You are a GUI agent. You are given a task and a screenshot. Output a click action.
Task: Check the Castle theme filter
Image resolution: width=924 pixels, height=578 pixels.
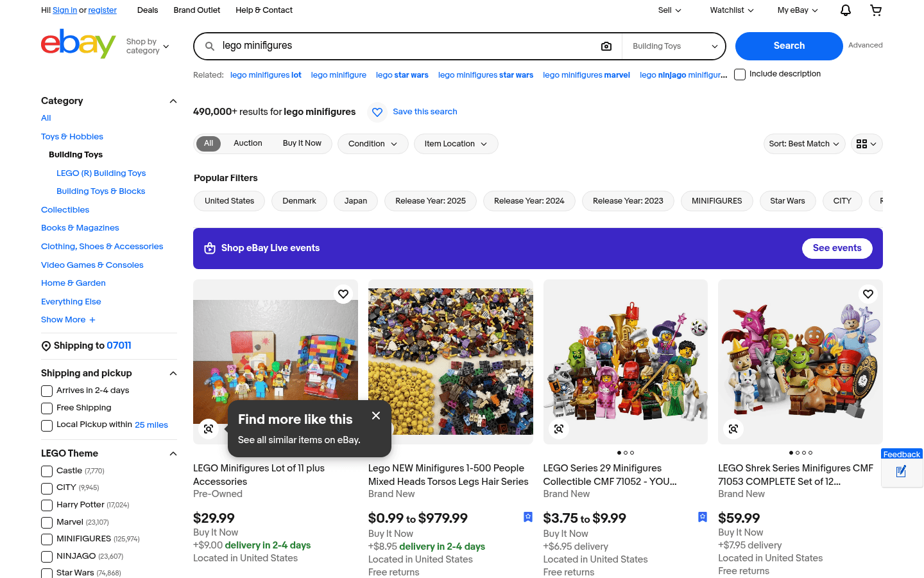(x=47, y=471)
